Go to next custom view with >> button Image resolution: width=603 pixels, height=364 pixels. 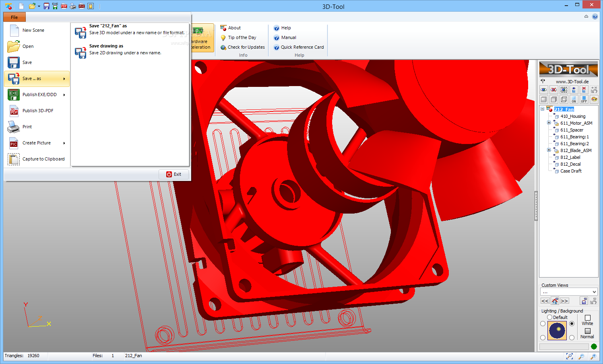pos(564,301)
